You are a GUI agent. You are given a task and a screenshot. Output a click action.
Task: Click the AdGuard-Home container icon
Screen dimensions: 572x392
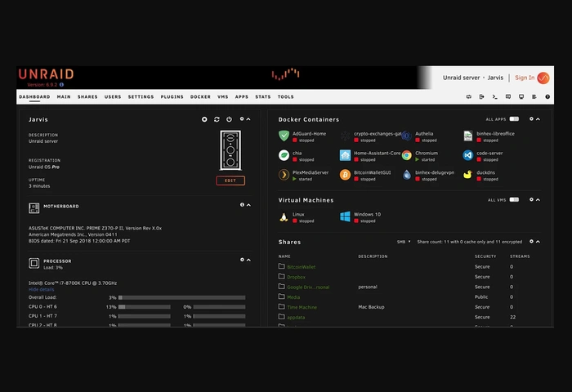pos(284,136)
